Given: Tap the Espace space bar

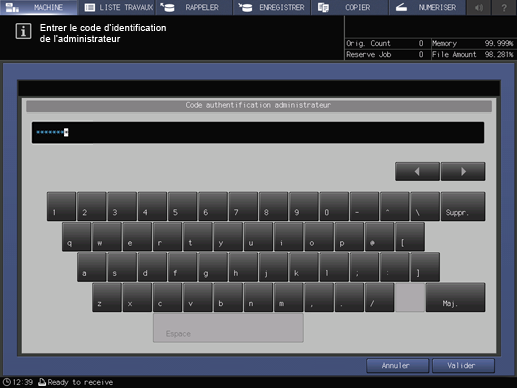Looking at the screenshot, I should 228,328.
